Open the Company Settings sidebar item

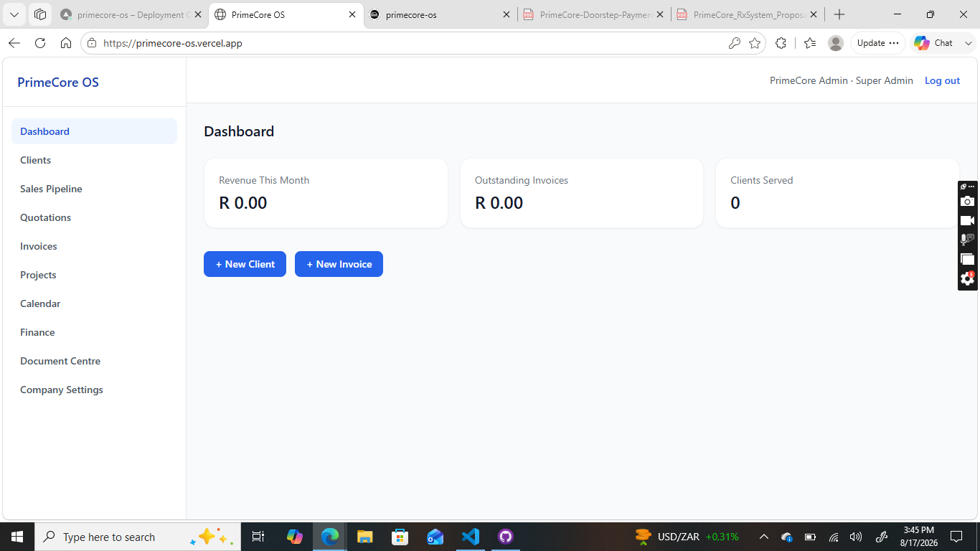(x=94, y=390)
